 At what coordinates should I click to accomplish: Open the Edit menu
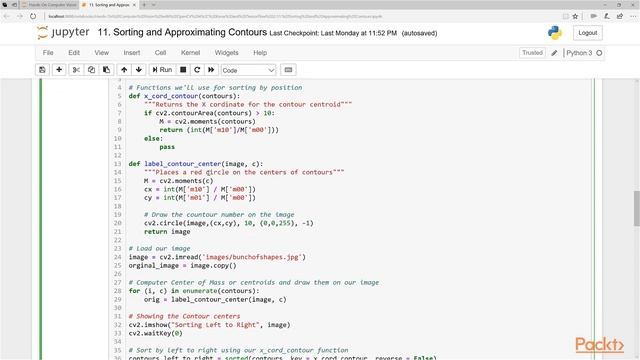click(74, 53)
